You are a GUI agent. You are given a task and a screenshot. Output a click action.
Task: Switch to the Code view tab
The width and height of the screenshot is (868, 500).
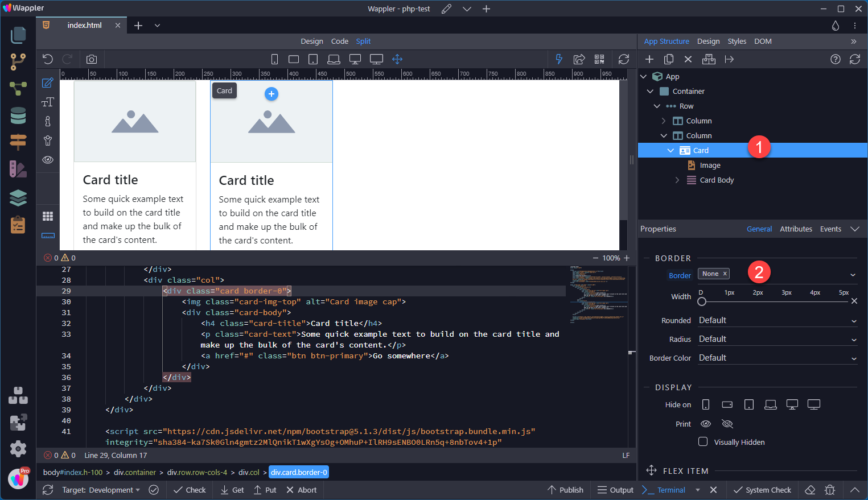339,41
